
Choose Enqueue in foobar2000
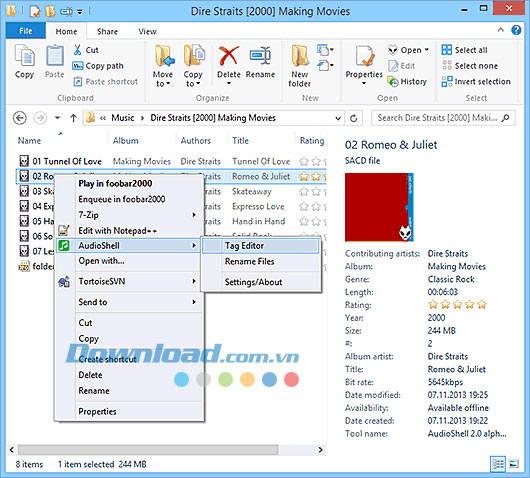pos(122,199)
